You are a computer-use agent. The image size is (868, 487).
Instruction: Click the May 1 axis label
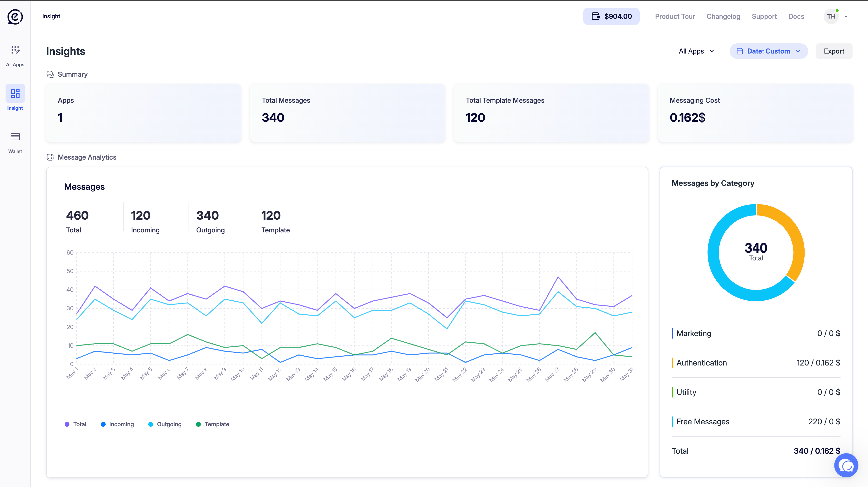72,373
